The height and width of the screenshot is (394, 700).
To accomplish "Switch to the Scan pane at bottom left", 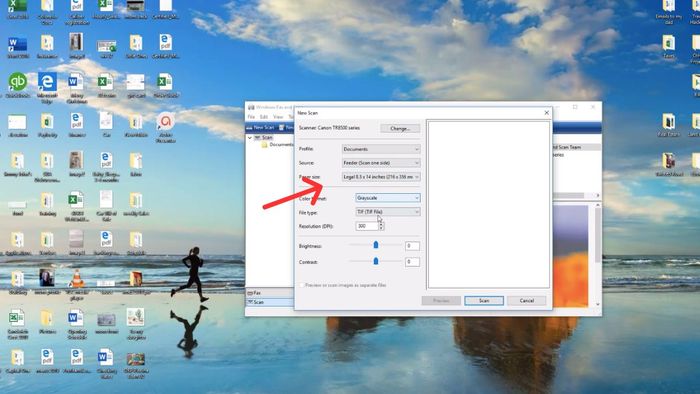I will pyautogui.click(x=270, y=302).
